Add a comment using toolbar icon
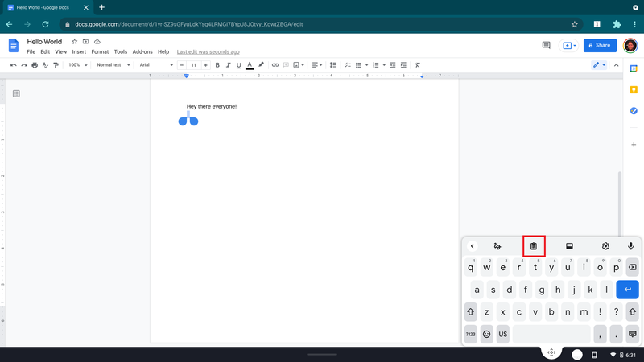Viewport: 644px width, 362px height. [286, 65]
